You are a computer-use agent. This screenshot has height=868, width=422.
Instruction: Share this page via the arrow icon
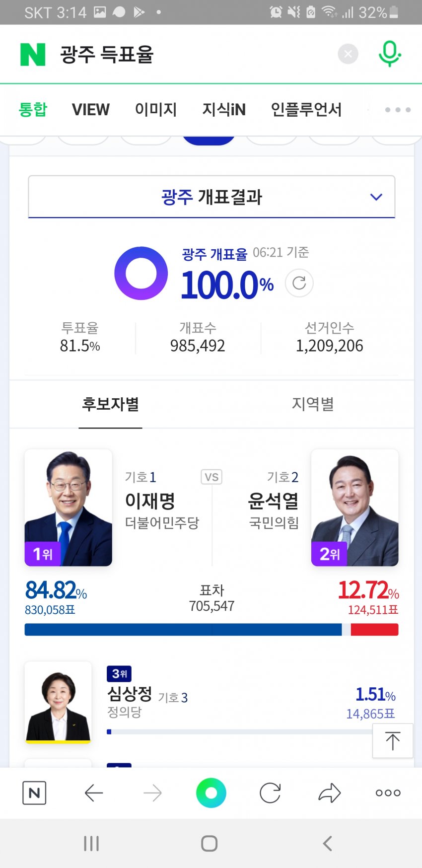(x=329, y=793)
